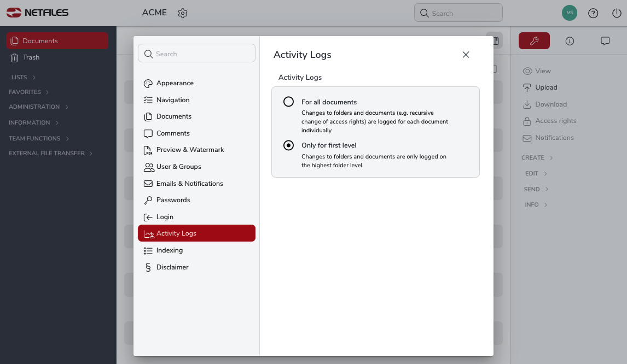Open ACME settings gear icon
The image size is (627, 364).
183,13
